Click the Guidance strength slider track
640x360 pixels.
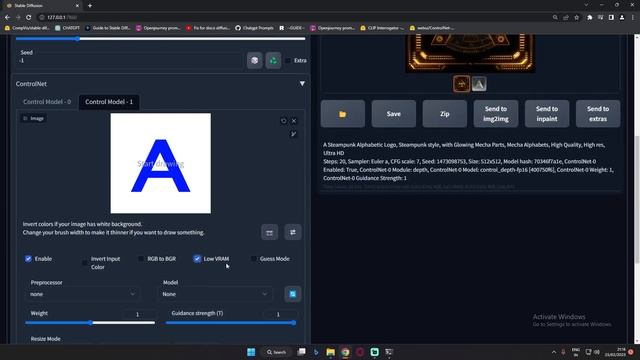[x=231, y=323]
